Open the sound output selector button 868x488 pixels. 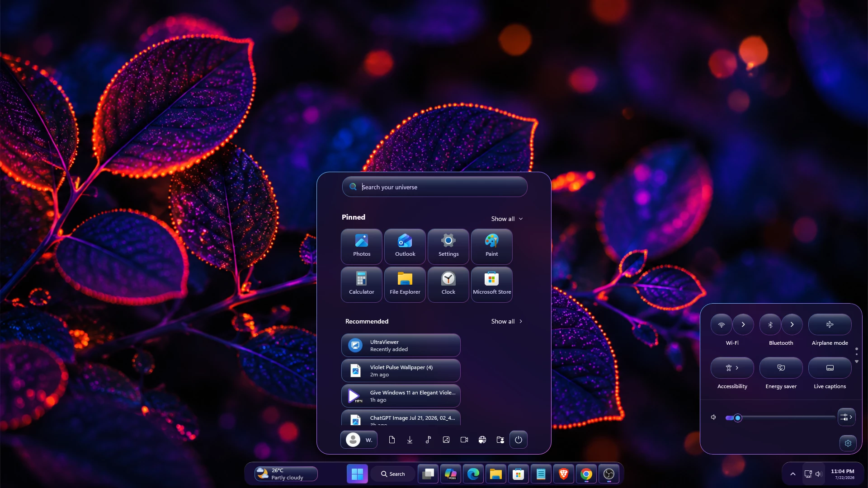[x=846, y=417]
